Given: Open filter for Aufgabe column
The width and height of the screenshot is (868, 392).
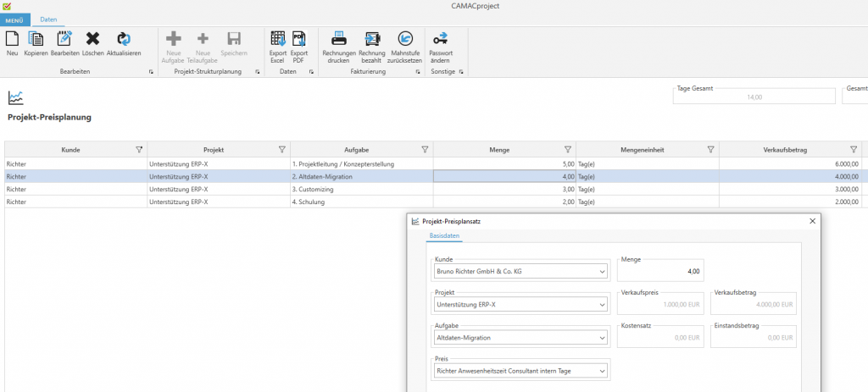Looking at the screenshot, I should click(x=425, y=149).
